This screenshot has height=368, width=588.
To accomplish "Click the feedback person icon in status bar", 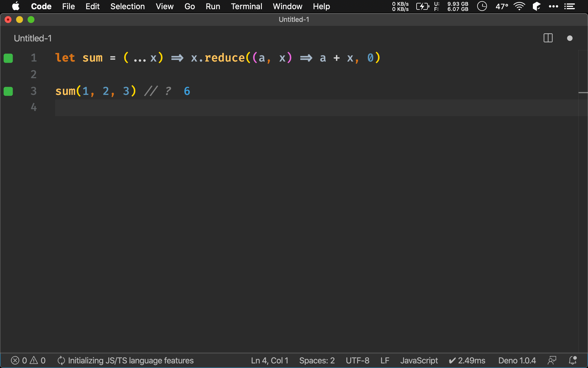I will 552,361.
